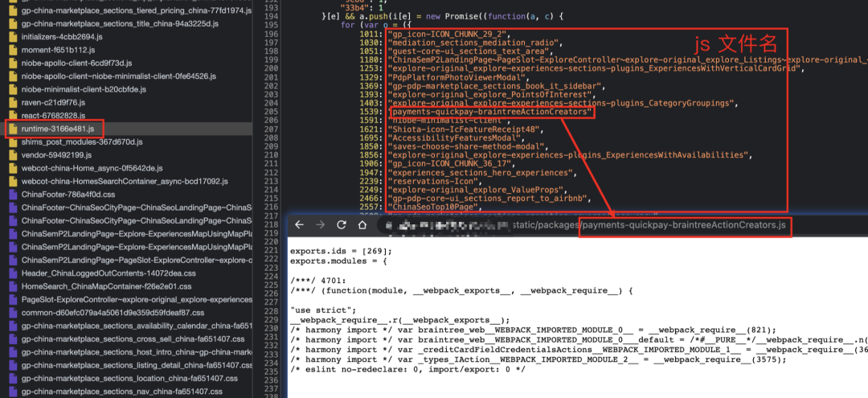
Task: Click the payments-quickpay-braintreeActionCreators.js text in the URL
Action: 684,225
